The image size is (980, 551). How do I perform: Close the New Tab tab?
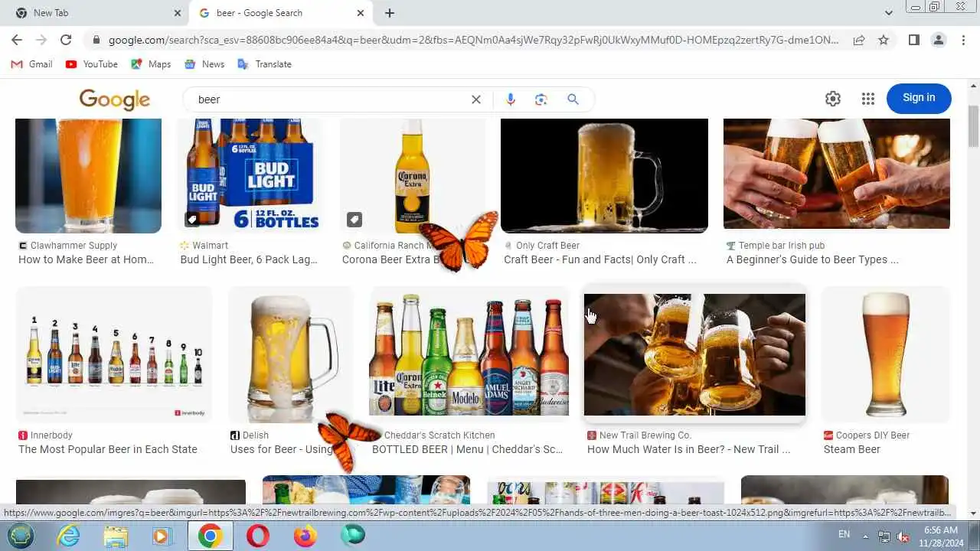pos(178,13)
